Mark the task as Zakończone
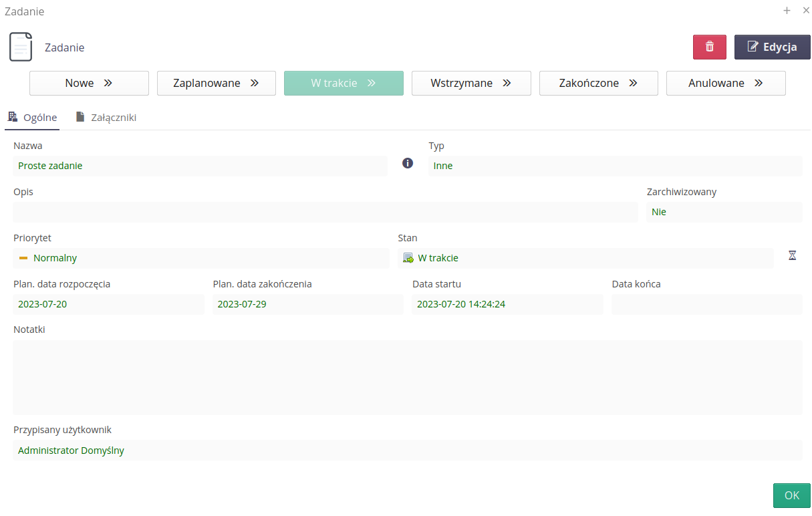The height and width of the screenshot is (516, 812). [x=598, y=84]
